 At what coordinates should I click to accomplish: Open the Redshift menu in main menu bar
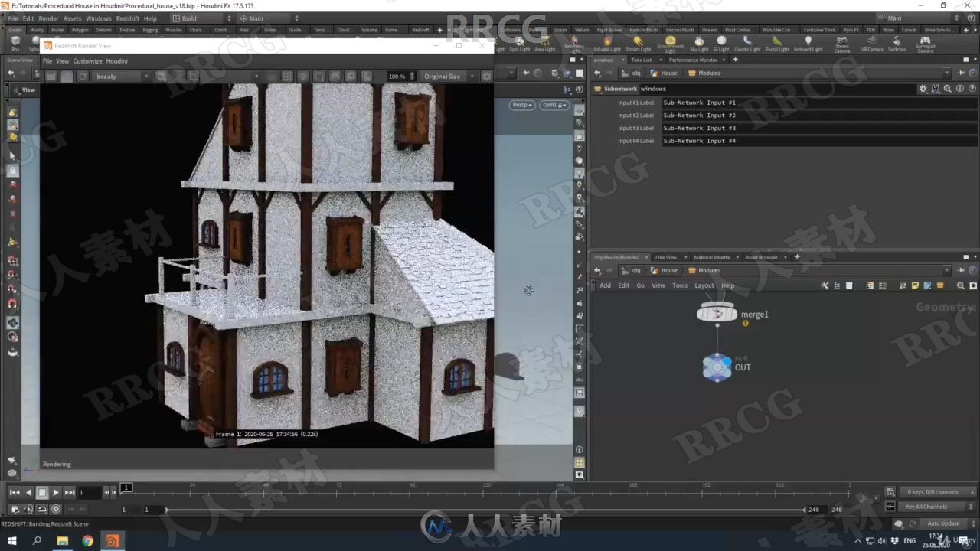(x=127, y=18)
